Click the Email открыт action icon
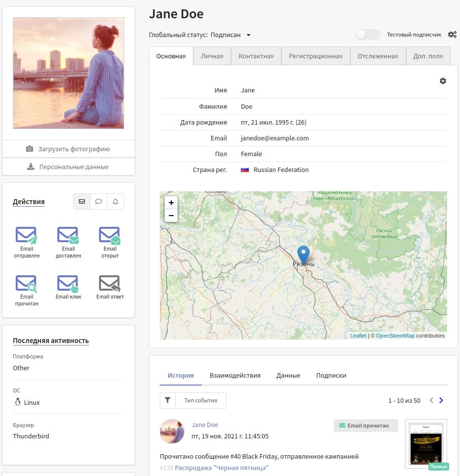Image resolution: width=460 pixels, height=476 pixels. 110,235
